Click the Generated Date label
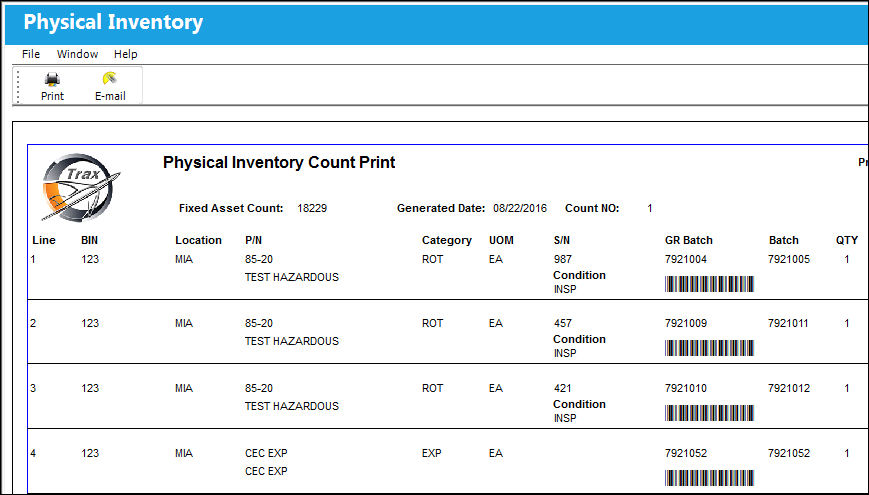Screen dimensions: 869x495 click(441, 208)
